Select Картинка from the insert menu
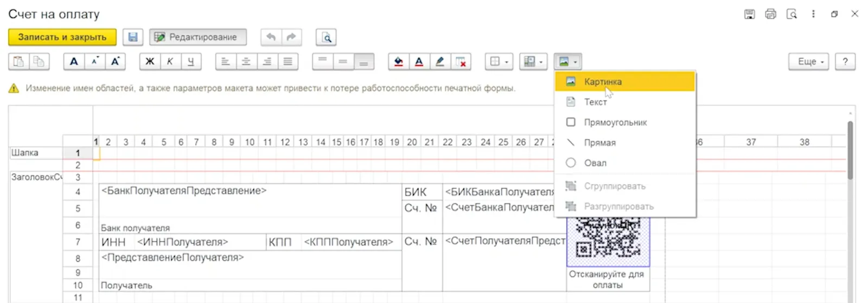 pos(602,82)
